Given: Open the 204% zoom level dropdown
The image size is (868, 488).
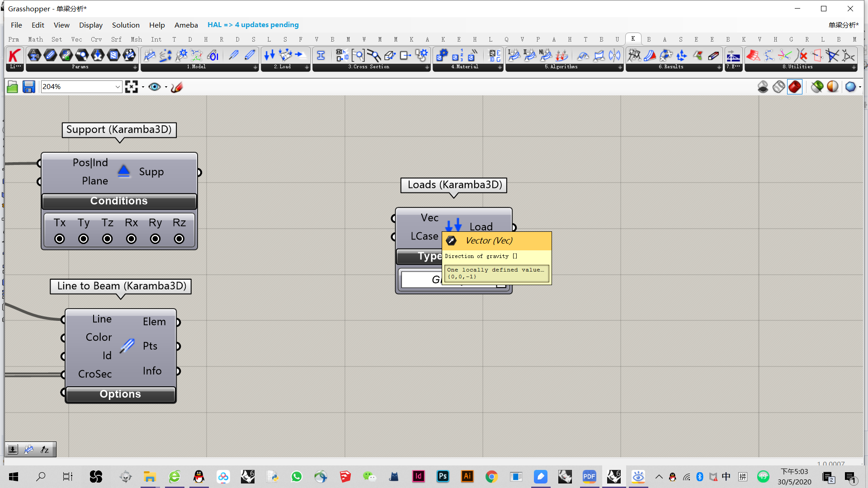Looking at the screenshot, I should tap(118, 87).
